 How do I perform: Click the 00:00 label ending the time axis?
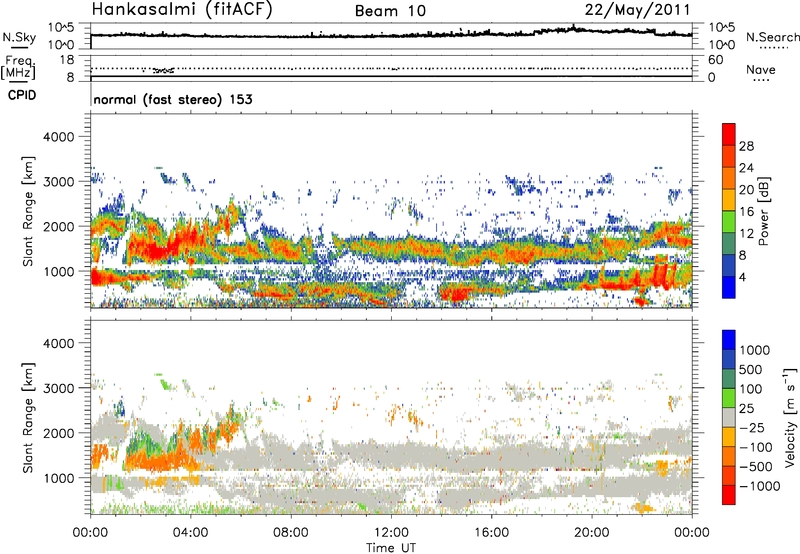692,533
